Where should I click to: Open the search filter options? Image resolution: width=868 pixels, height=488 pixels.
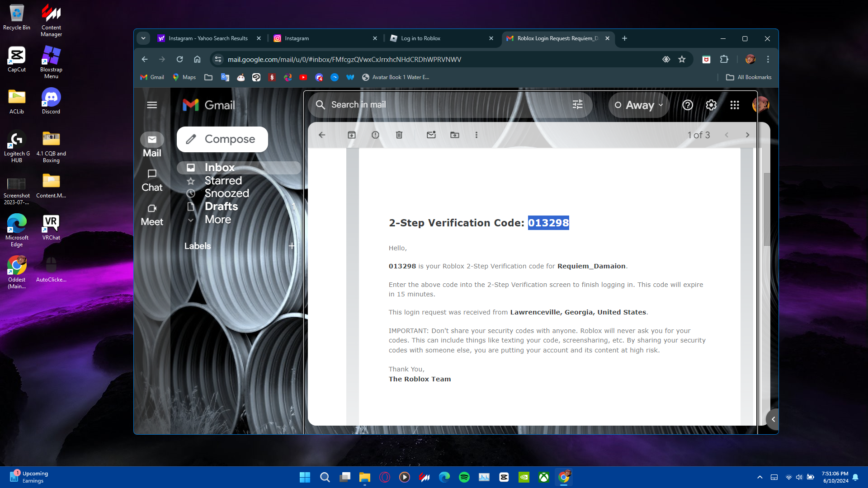coord(578,105)
